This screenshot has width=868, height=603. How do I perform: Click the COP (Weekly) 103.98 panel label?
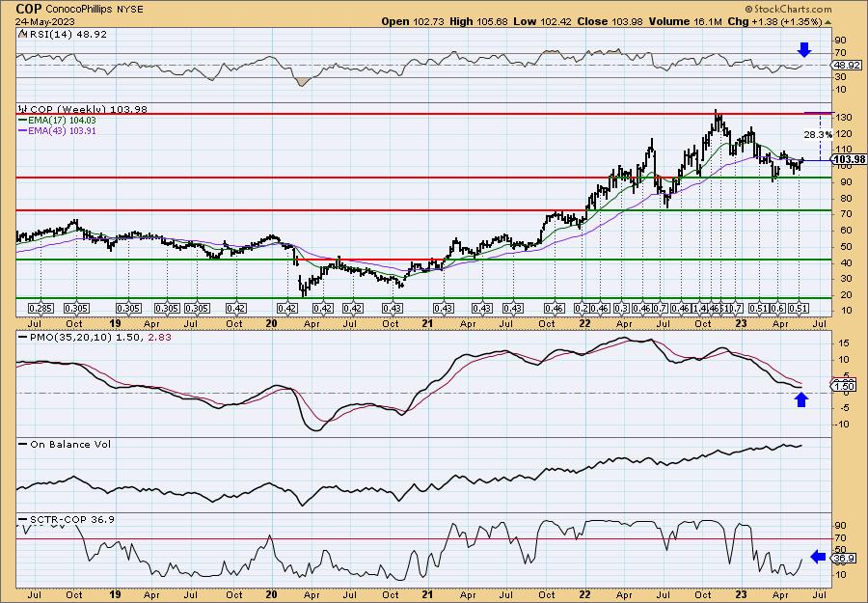tap(89, 109)
